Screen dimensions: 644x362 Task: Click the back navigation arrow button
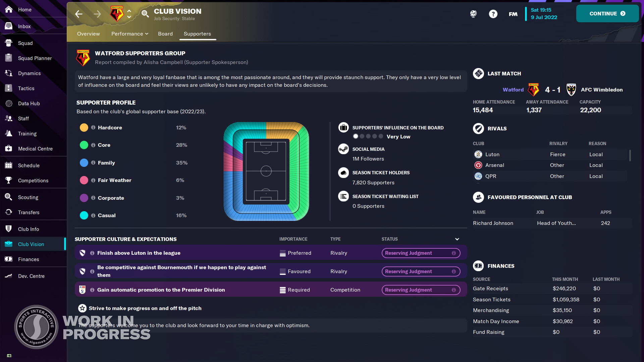point(78,13)
